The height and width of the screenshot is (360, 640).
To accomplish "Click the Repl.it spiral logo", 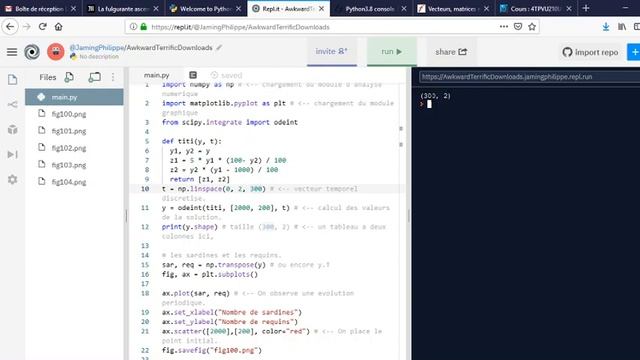I will (32, 52).
